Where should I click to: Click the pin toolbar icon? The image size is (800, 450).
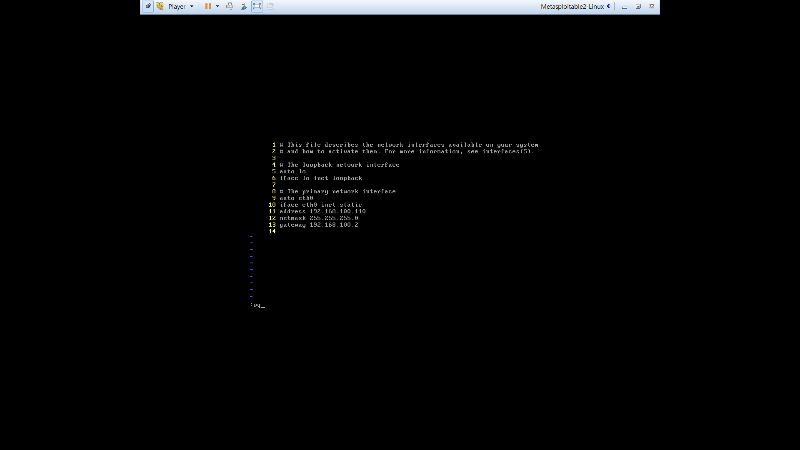click(148, 6)
